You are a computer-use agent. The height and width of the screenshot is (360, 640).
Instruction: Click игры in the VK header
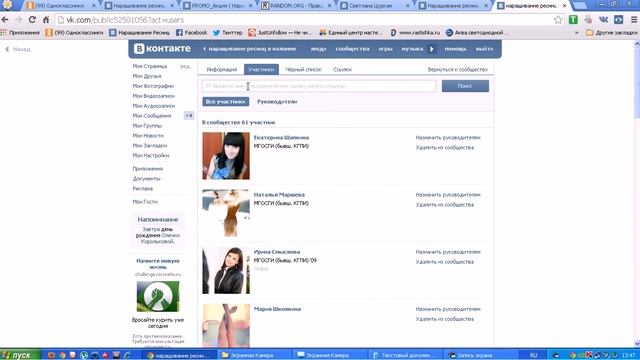385,49
